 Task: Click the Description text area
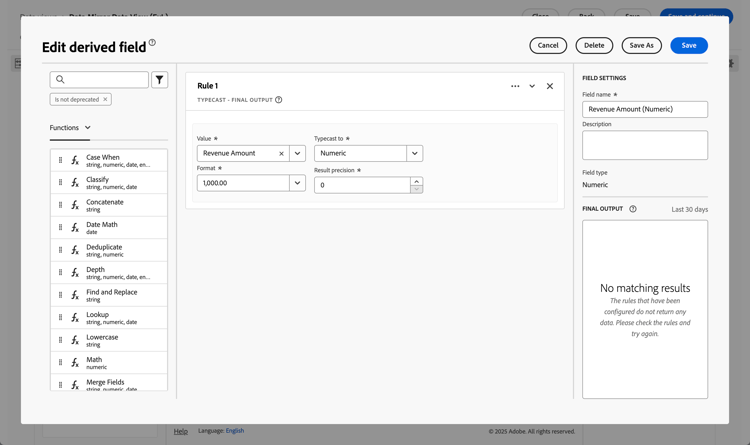[x=645, y=145]
